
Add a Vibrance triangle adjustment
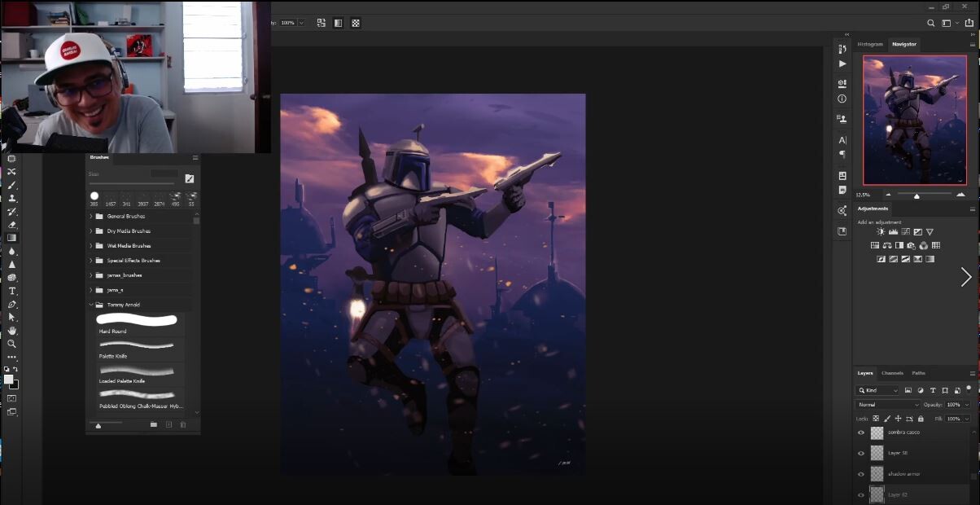click(930, 232)
